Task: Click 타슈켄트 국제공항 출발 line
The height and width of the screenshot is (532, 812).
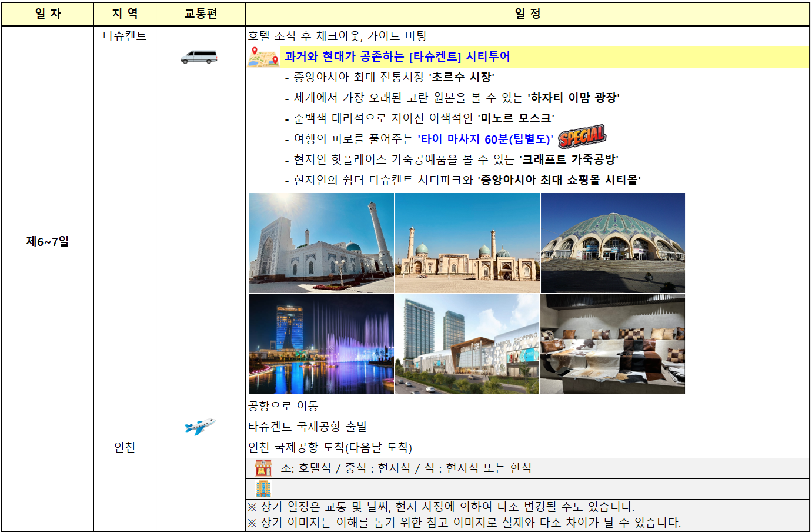Action: tap(308, 427)
